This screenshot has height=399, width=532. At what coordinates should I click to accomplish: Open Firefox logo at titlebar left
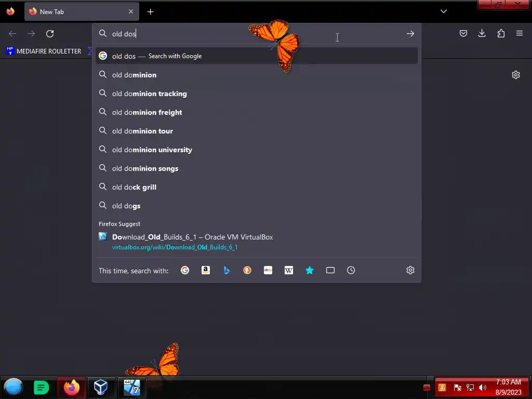pos(10,11)
